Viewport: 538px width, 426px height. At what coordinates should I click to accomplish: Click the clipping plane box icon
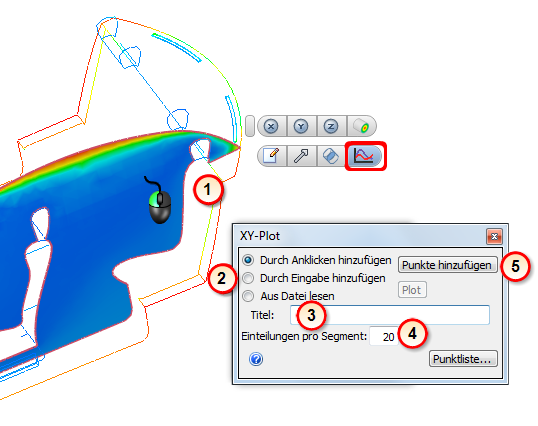pyautogui.click(x=331, y=156)
